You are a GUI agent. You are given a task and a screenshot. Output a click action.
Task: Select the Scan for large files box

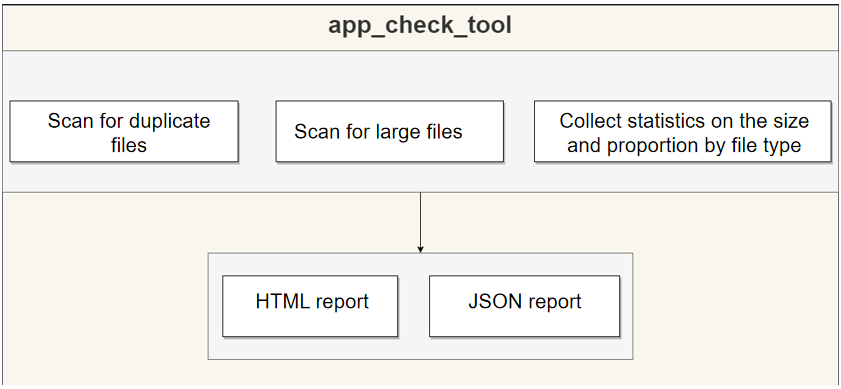[389, 131]
